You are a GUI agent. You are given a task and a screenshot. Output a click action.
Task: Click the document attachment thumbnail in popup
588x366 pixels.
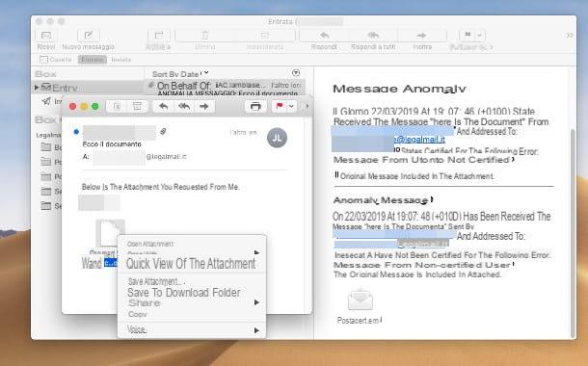point(110,232)
